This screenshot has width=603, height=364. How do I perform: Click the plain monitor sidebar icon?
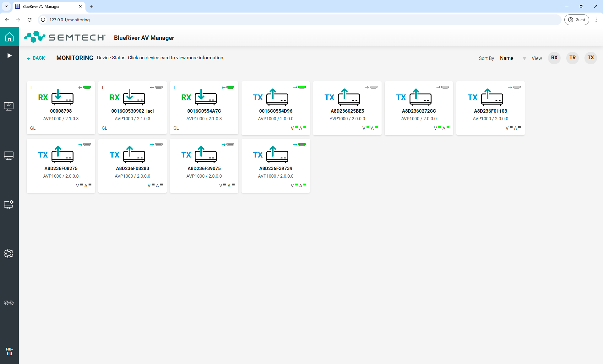coord(9,156)
